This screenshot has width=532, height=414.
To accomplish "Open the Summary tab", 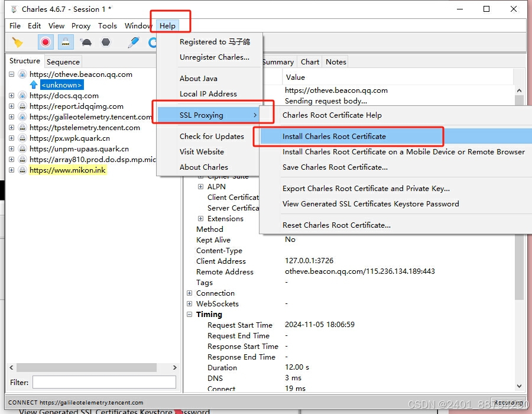I will [278, 62].
